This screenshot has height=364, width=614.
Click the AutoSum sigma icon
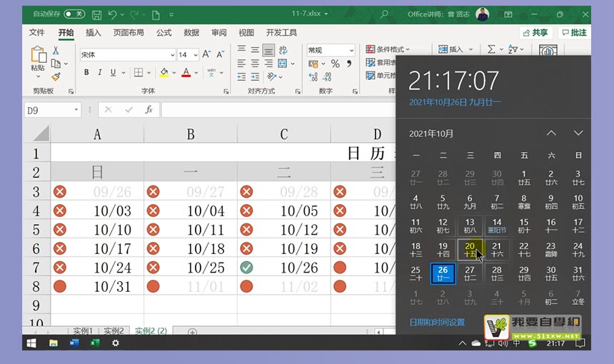(491, 49)
